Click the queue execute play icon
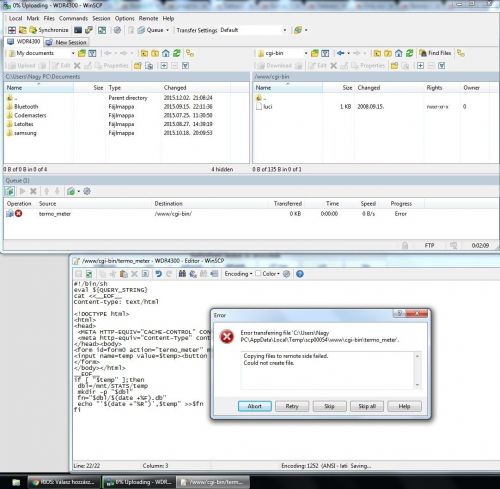 pos(22,191)
